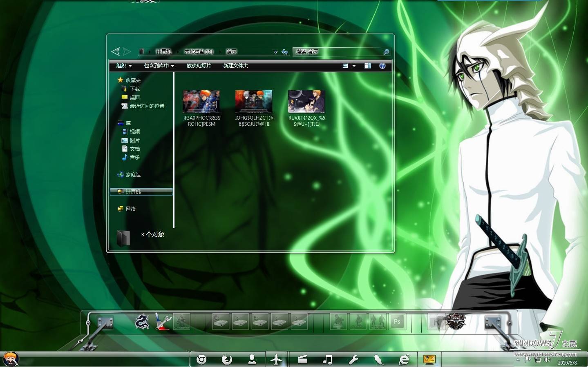The height and width of the screenshot is (367, 588).
Task: Show the preview pane using its toolbar icon
Action: tap(368, 66)
